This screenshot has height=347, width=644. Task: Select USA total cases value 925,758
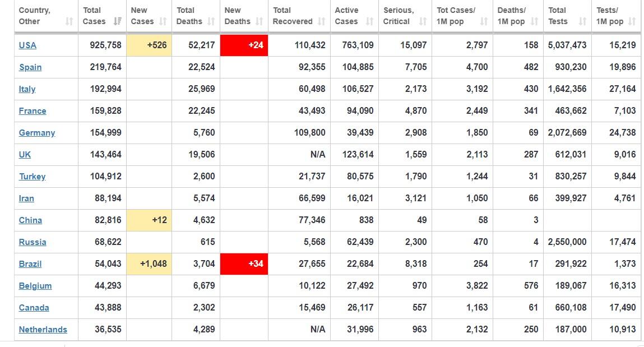(105, 45)
